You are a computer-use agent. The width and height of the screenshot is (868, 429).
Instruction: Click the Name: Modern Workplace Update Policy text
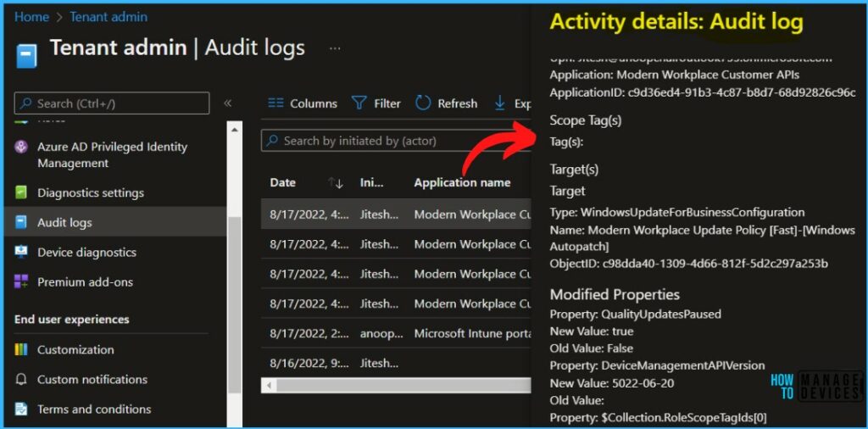[703, 237]
